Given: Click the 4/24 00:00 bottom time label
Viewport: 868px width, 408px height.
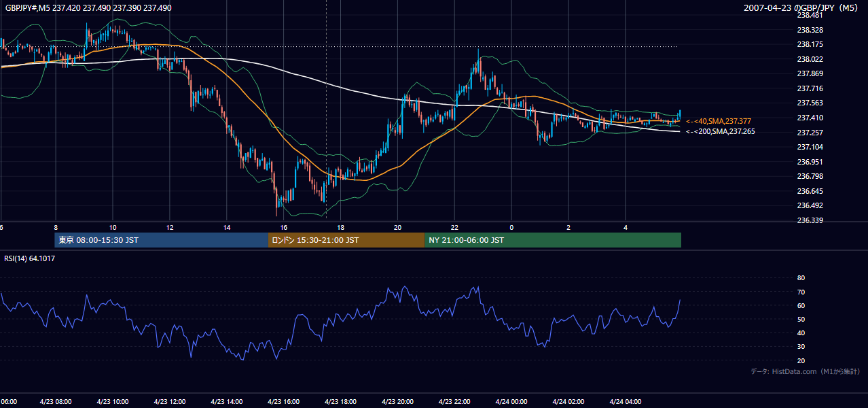Looking at the screenshot, I should 512,401.
